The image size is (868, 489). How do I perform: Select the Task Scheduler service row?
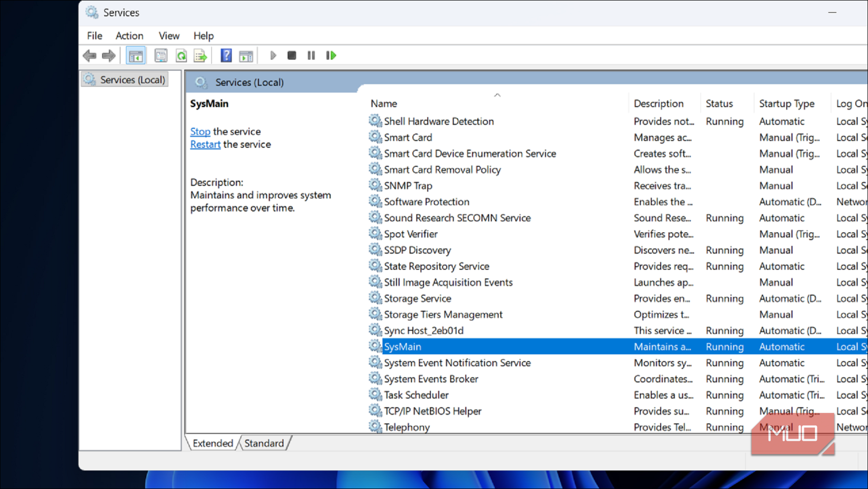(416, 394)
